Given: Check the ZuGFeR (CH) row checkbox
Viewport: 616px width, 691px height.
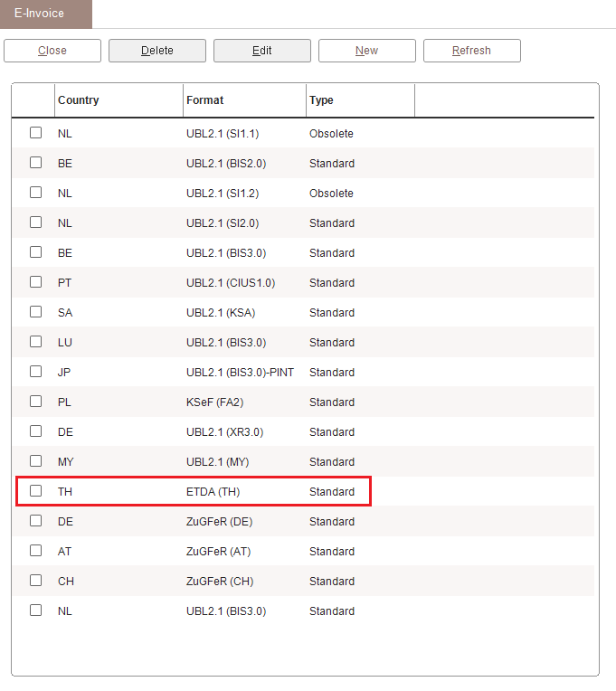Looking at the screenshot, I should 36,581.
